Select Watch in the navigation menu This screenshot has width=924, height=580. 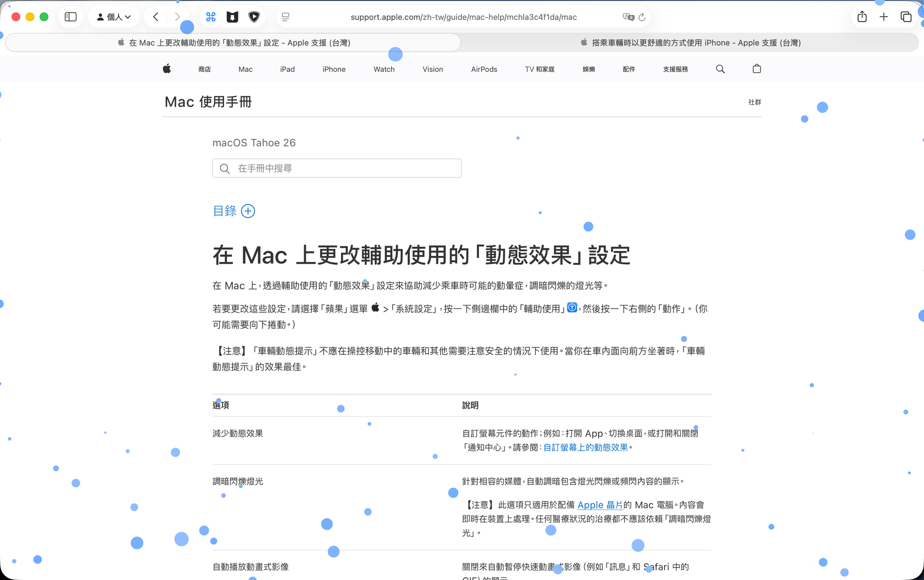coord(383,69)
